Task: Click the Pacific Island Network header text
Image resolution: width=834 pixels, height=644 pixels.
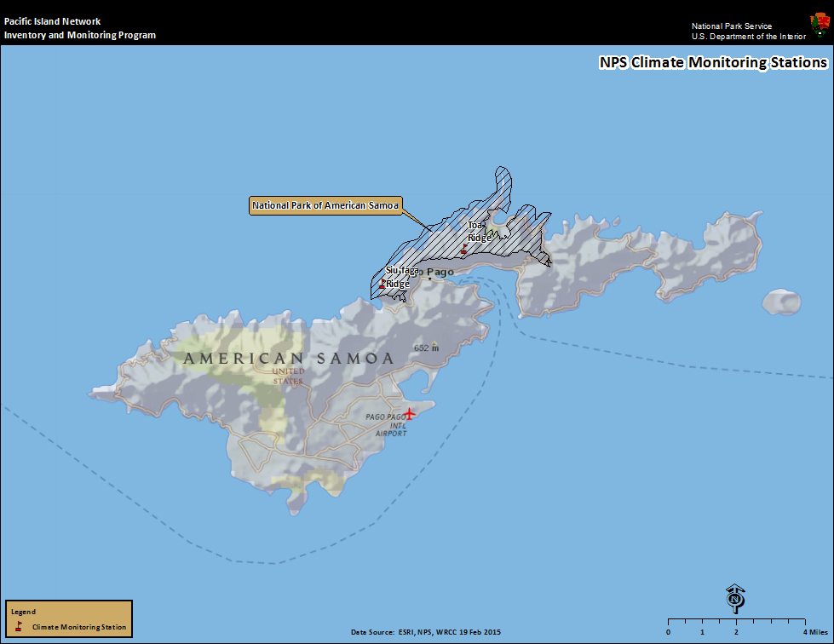Action: pyautogui.click(x=52, y=21)
